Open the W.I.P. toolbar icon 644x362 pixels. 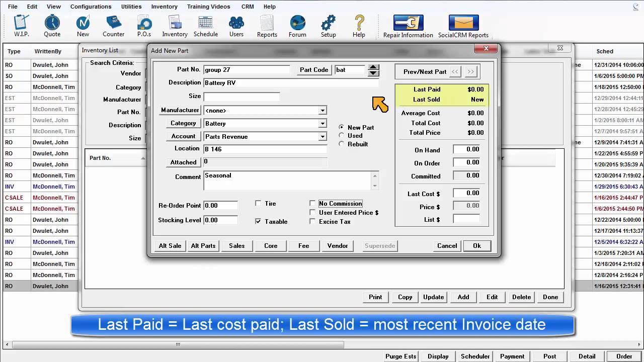(x=22, y=25)
